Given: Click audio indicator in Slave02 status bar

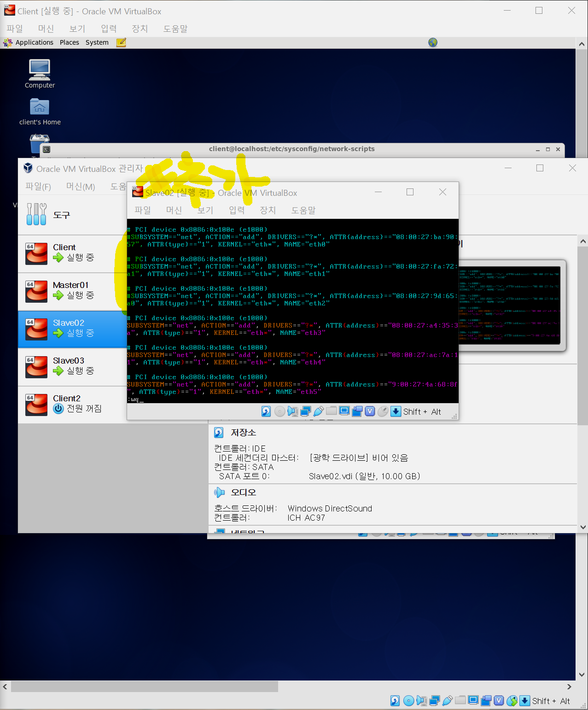Looking at the screenshot, I should 292,411.
